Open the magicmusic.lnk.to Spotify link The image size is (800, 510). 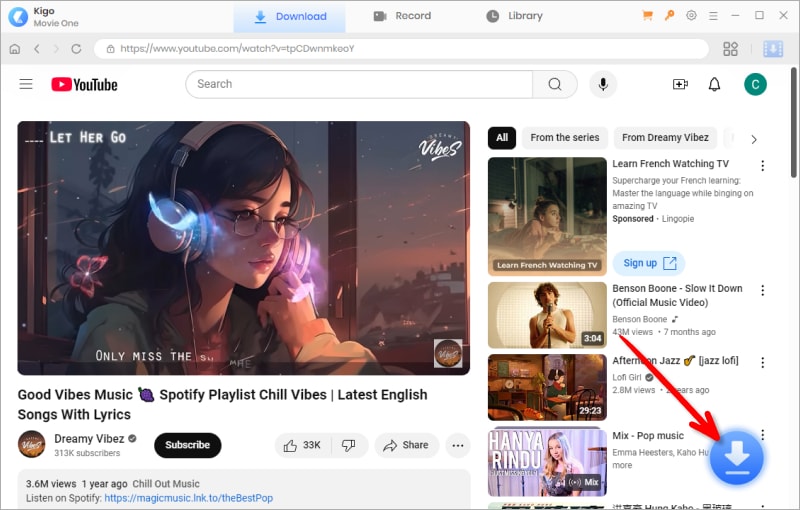pyautogui.click(x=188, y=498)
